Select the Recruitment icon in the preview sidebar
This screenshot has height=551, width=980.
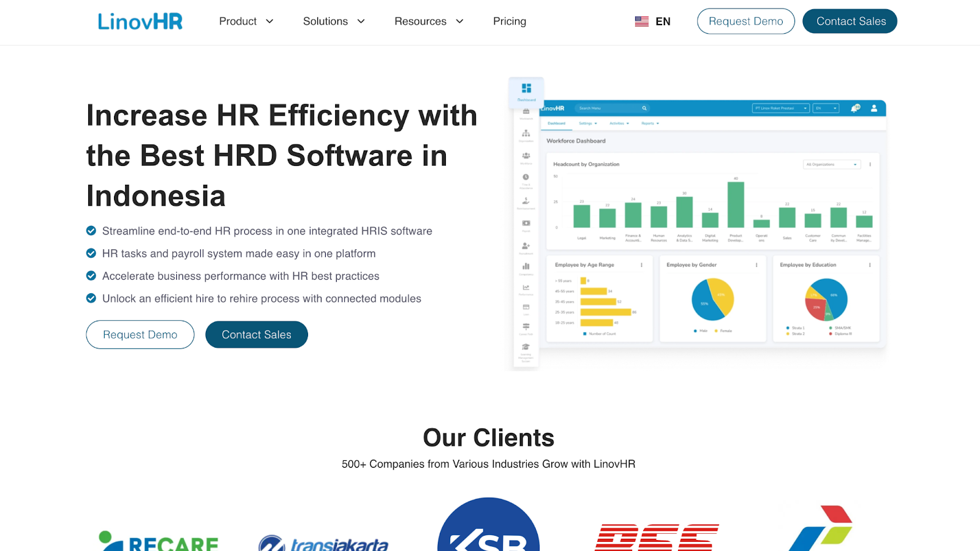coord(526,246)
